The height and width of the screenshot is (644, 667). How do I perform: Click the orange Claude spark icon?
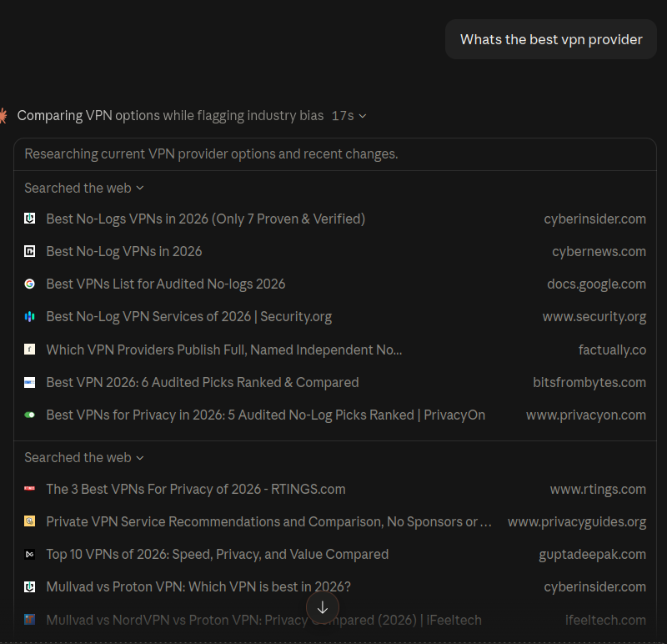tap(3, 115)
